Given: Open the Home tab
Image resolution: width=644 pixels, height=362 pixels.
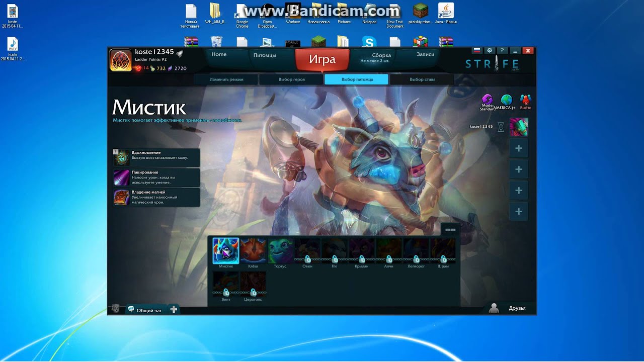Looking at the screenshot, I should click(x=219, y=54).
